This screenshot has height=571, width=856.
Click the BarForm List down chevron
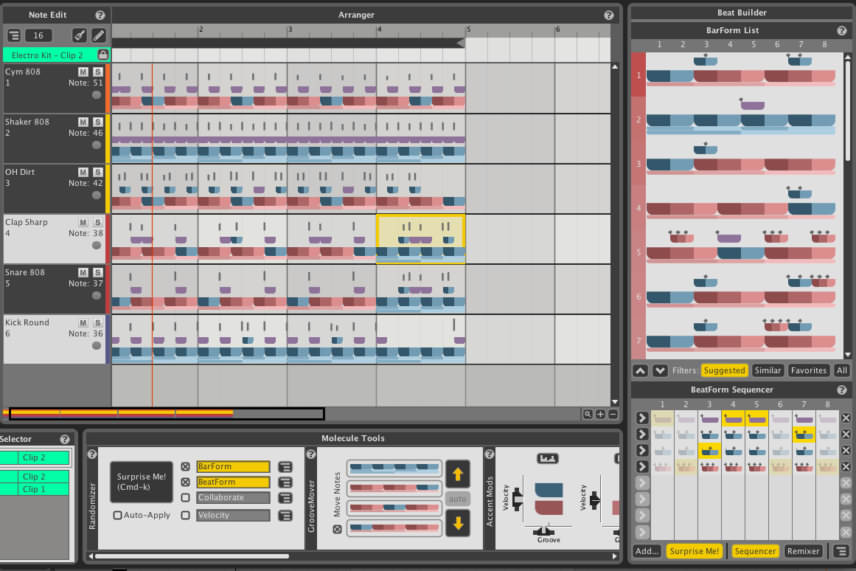point(660,371)
